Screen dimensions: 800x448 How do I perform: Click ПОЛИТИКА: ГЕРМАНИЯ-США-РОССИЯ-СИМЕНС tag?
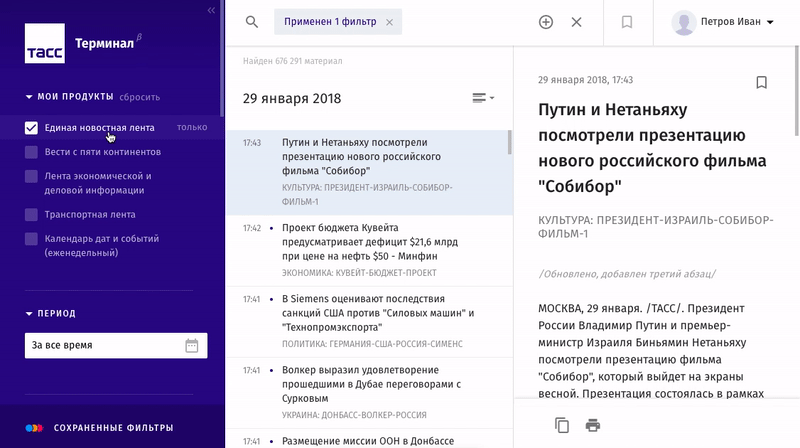372,344
